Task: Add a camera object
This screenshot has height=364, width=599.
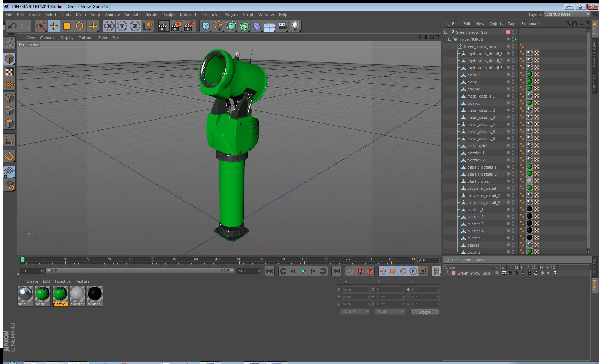Action: click(x=282, y=26)
